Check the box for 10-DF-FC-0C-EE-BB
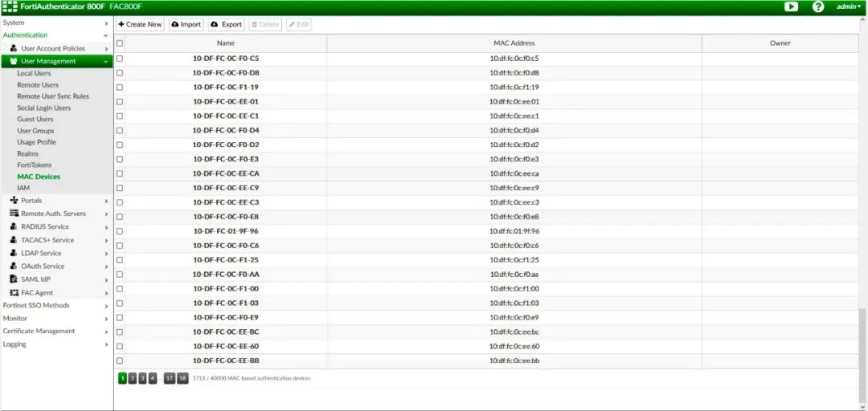 [120, 360]
